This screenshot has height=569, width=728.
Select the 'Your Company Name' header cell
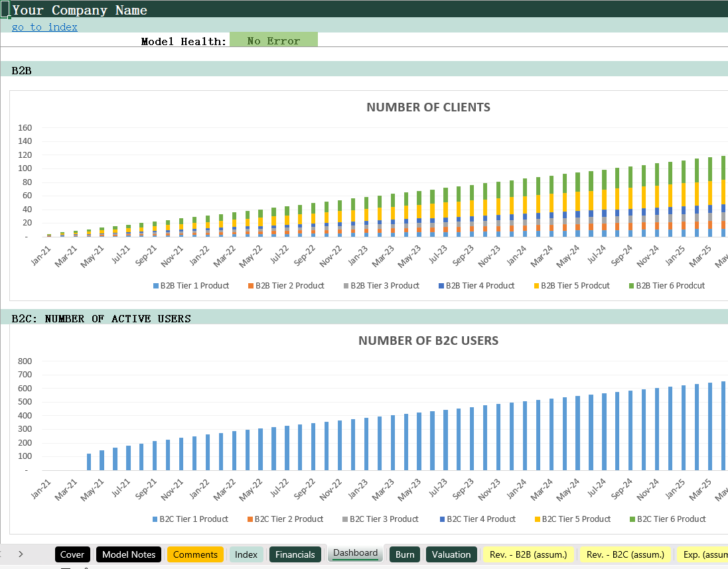pyautogui.click(x=80, y=10)
